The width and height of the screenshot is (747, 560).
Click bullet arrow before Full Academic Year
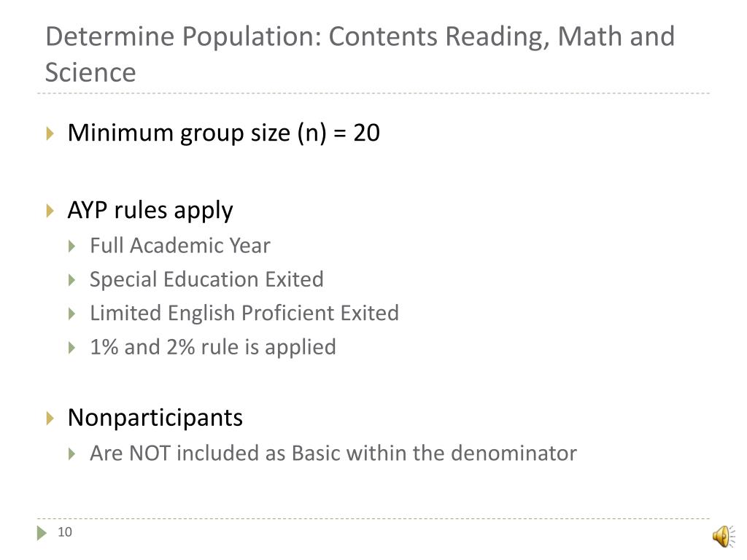(72, 246)
